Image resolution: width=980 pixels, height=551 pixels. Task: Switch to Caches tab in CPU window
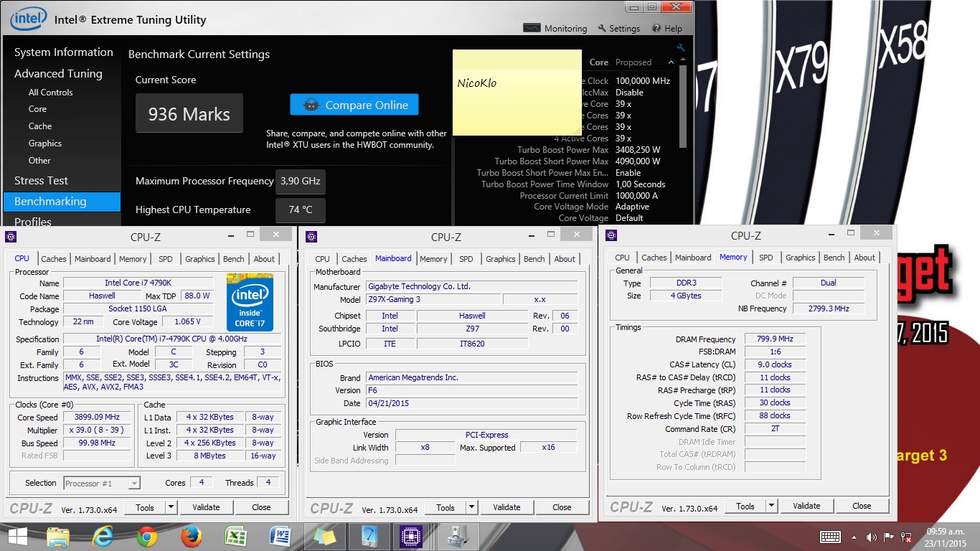pos(53,259)
